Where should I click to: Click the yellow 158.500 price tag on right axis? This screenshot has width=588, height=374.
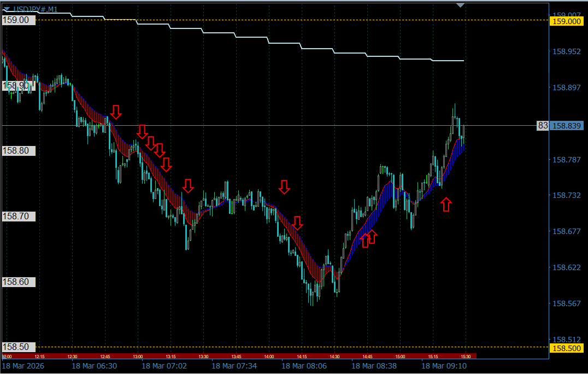(x=567, y=348)
